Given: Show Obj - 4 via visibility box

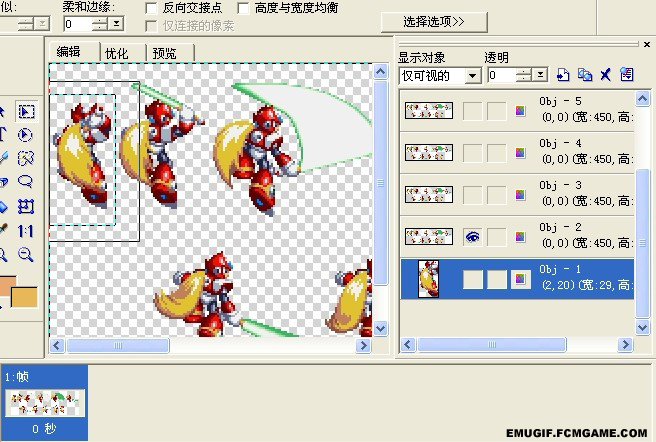Looking at the screenshot, I should click(x=473, y=153).
